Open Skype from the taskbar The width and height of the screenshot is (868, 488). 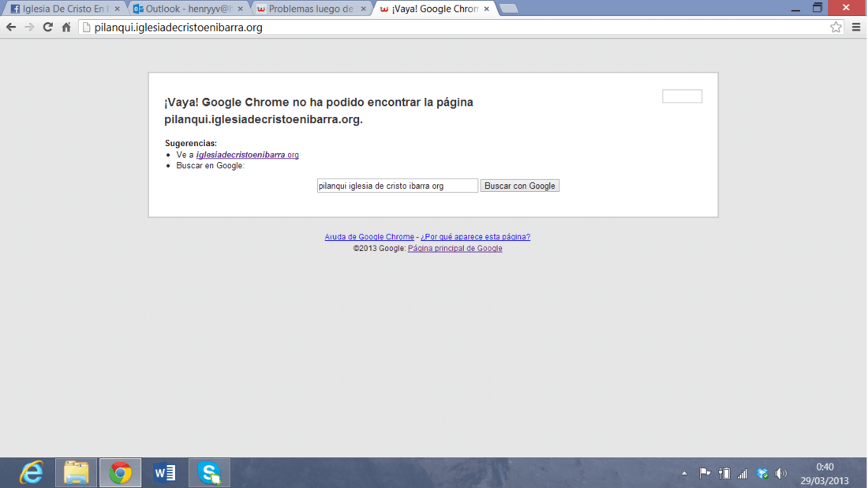(209, 473)
